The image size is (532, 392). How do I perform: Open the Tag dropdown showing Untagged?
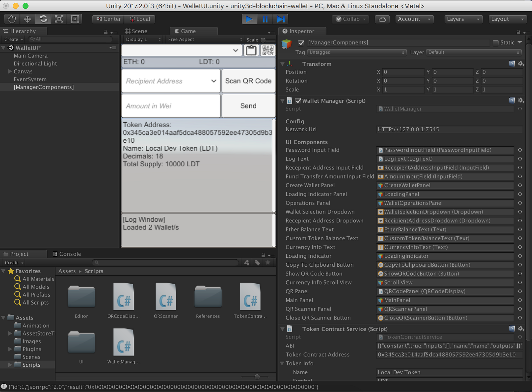(357, 52)
